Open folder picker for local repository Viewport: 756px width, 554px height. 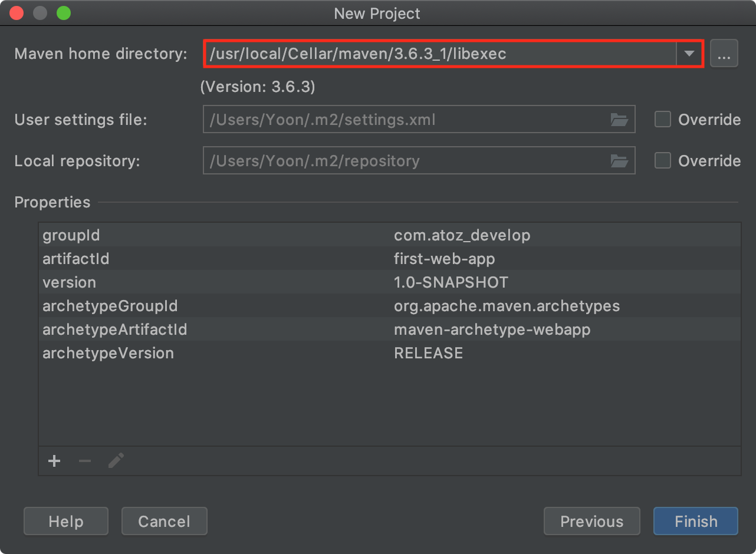tap(619, 160)
